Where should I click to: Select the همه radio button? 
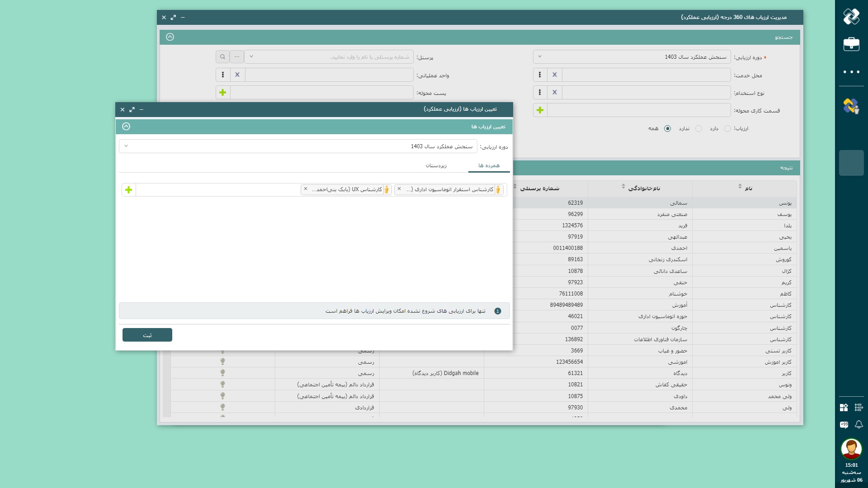coord(667,129)
